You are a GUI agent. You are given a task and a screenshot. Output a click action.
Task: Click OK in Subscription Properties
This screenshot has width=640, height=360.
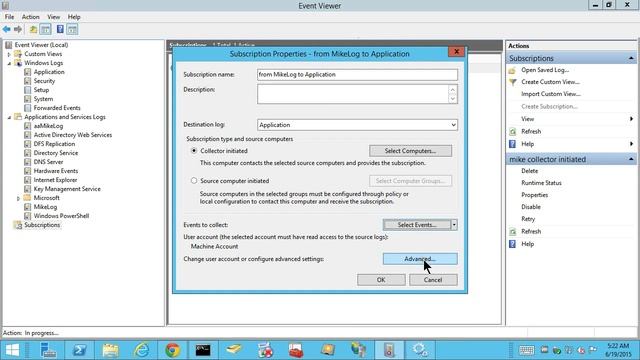click(381, 280)
